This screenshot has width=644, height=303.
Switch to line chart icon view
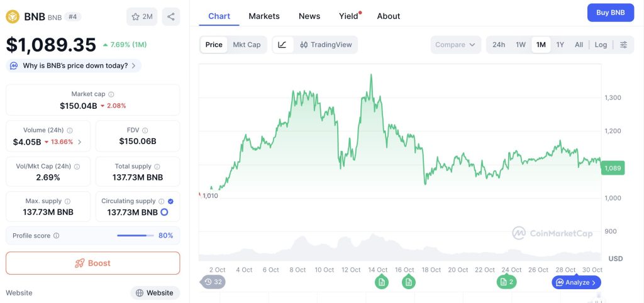pos(282,45)
